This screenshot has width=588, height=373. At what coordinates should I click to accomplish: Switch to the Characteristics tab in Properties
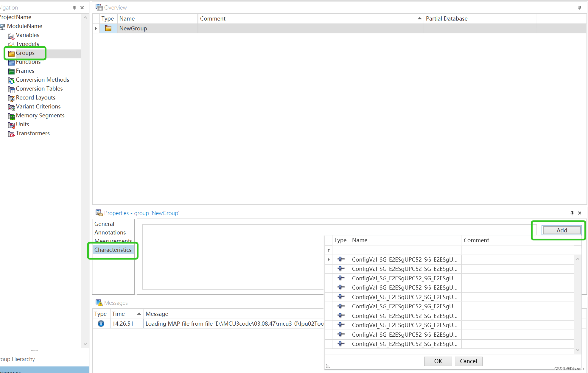113,250
